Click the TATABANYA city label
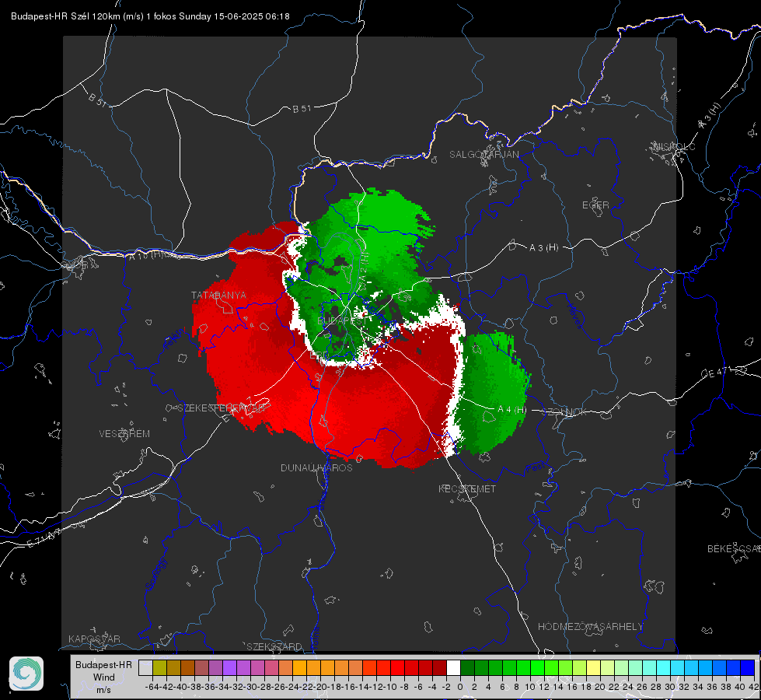The height and width of the screenshot is (700, 761). point(218,296)
